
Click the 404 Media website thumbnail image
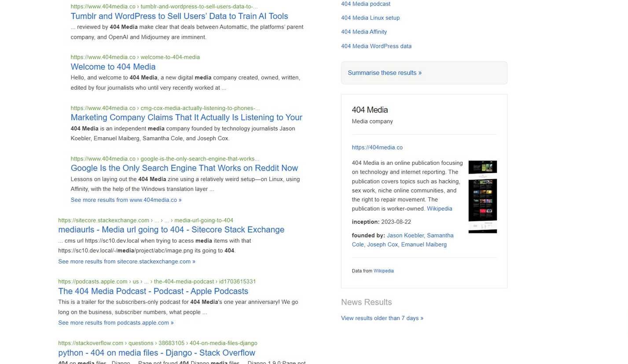click(482, 197)
